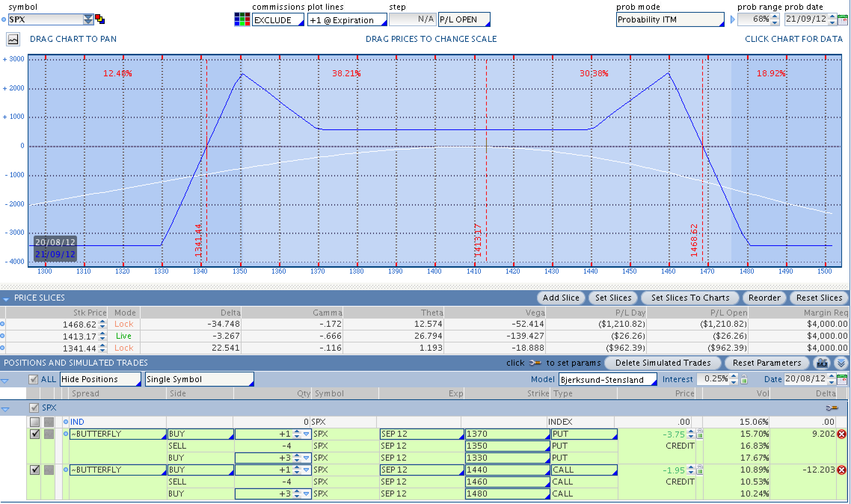Click the chart line-graph icon near DRAG CHART TO PAN

(x=13, y=39)
